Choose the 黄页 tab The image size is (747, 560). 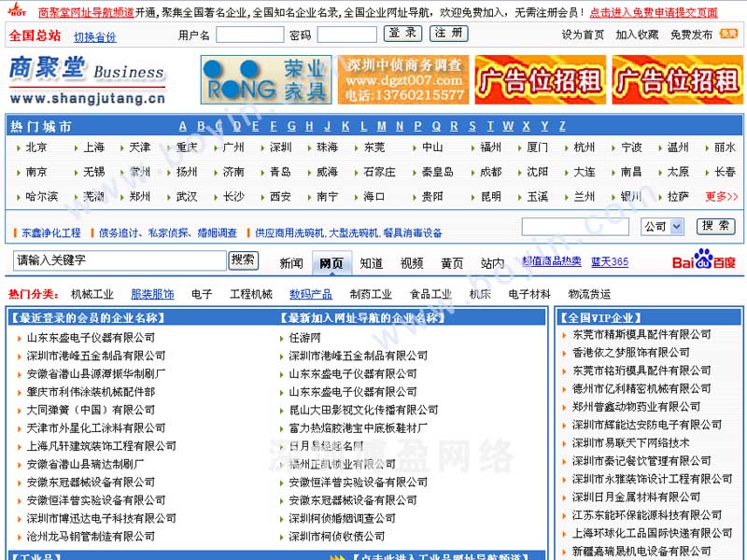tap(452, 263)
